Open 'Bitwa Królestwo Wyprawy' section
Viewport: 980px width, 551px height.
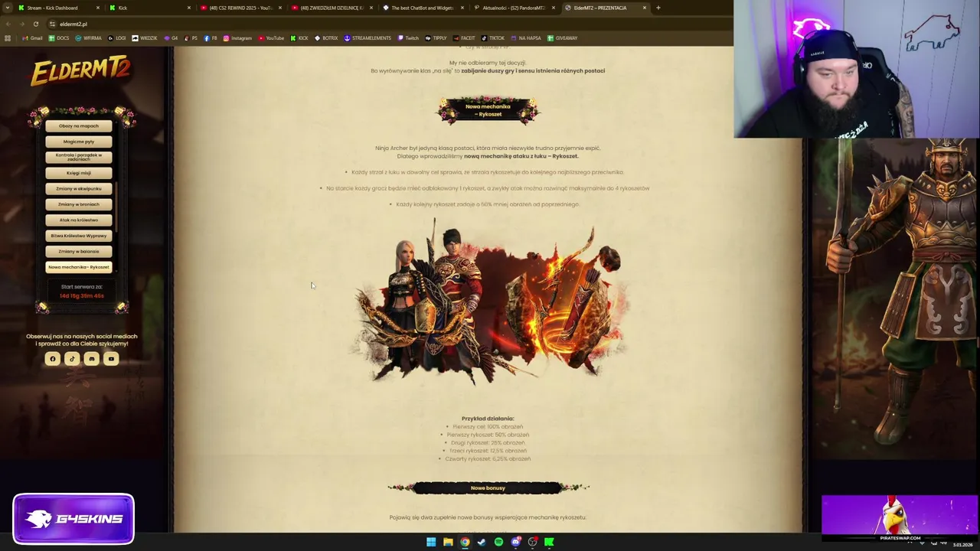[79, 236]
